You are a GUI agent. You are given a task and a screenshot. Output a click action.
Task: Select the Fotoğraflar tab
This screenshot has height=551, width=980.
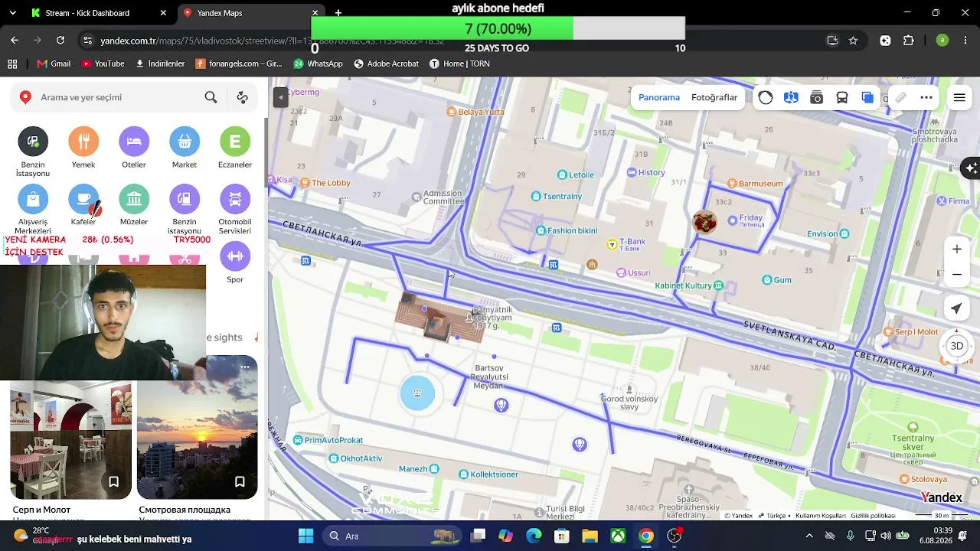tap(714, 97)
